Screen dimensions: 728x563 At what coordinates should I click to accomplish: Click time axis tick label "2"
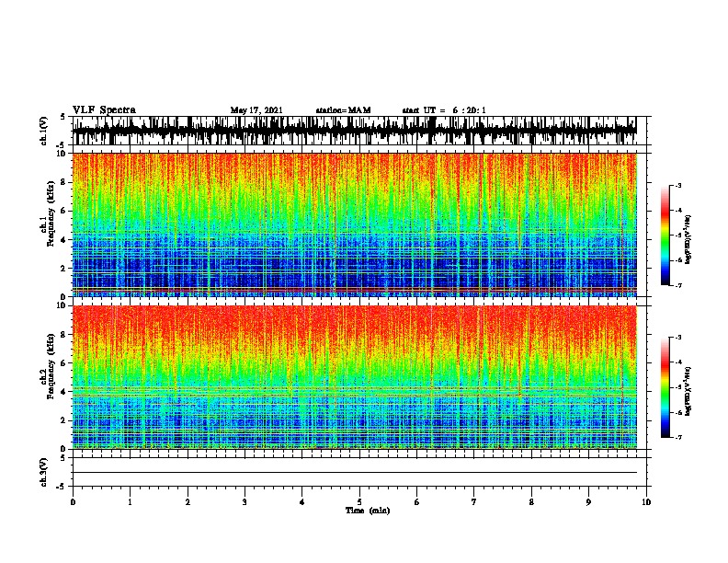tap(188, 501)
